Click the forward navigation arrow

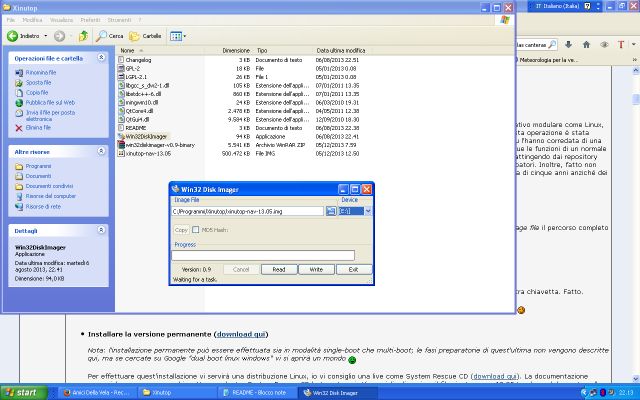coord(60,36)
